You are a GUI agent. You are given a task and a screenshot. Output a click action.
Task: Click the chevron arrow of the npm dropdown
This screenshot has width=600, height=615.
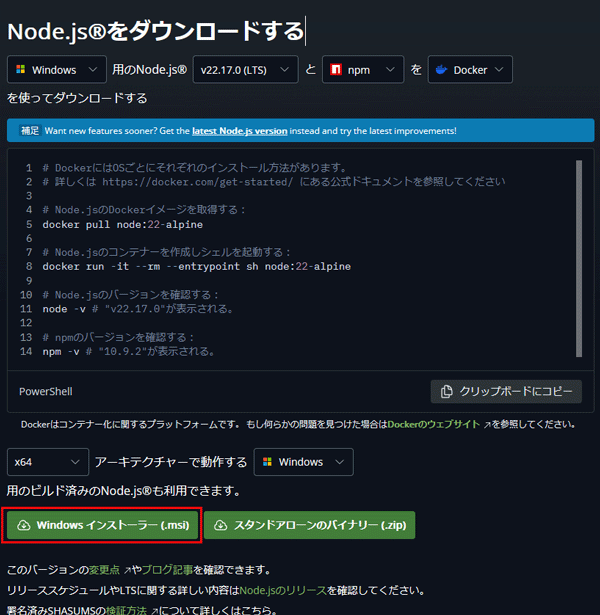click(390, 69)
